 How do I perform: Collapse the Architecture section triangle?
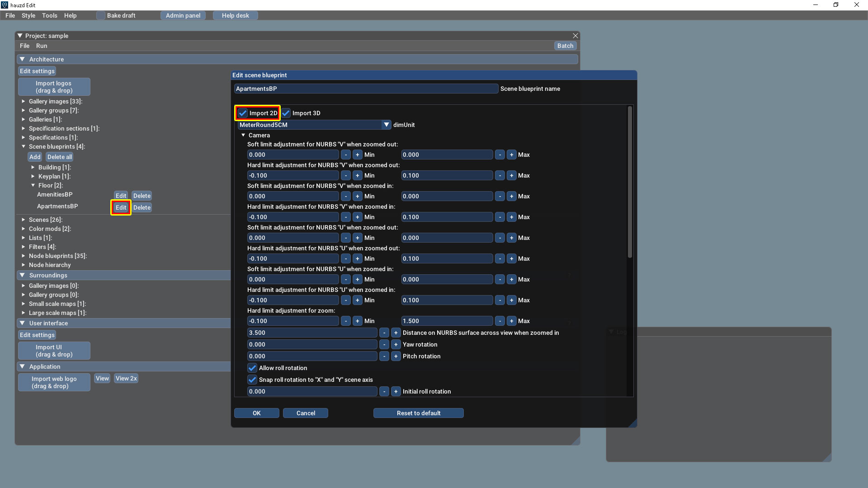(x=22, y=59)
